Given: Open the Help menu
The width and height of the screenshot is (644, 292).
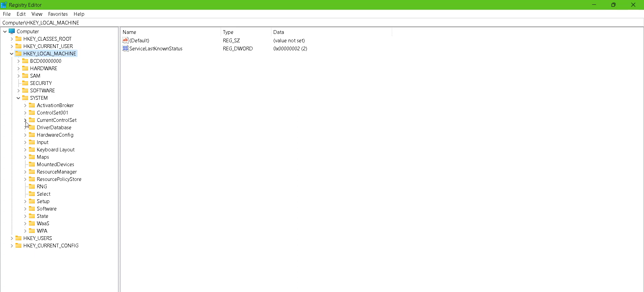Looking at the screenshot, I should [79, 14].
